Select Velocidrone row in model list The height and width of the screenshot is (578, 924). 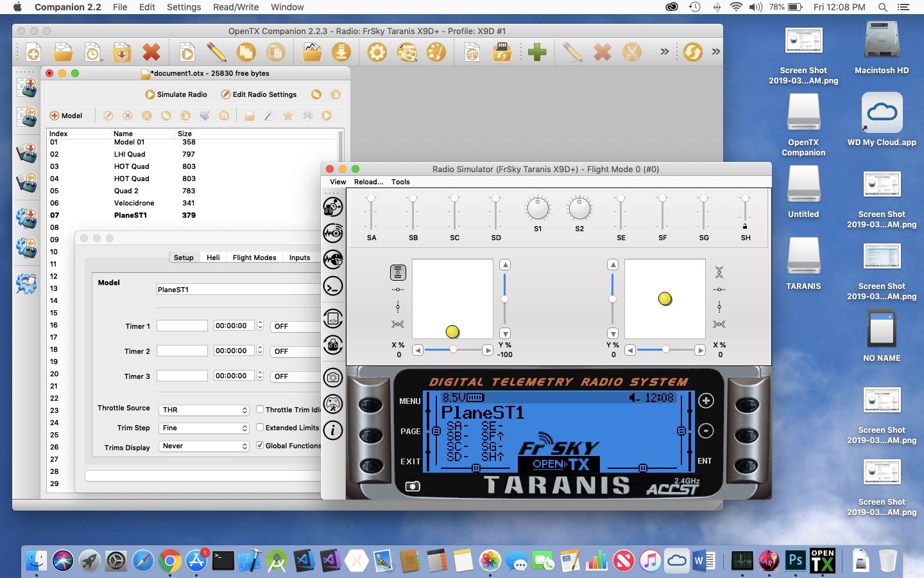click(x=193, y=203)
